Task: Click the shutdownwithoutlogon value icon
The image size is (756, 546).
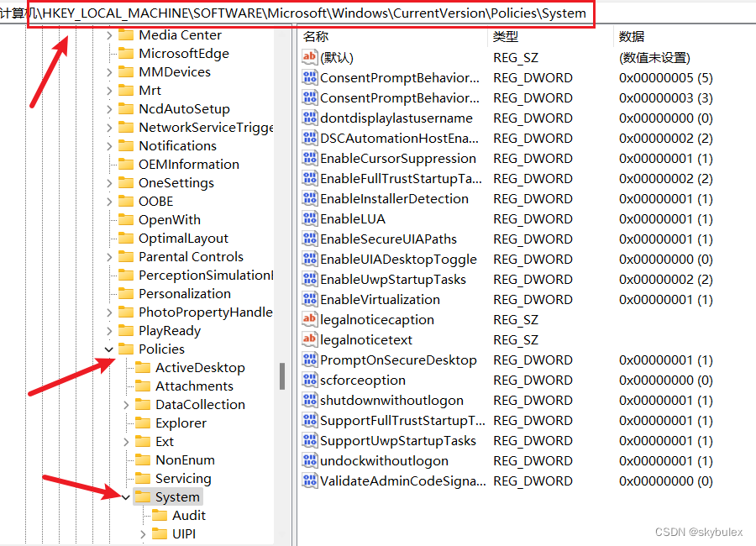Action: point(309,400)
